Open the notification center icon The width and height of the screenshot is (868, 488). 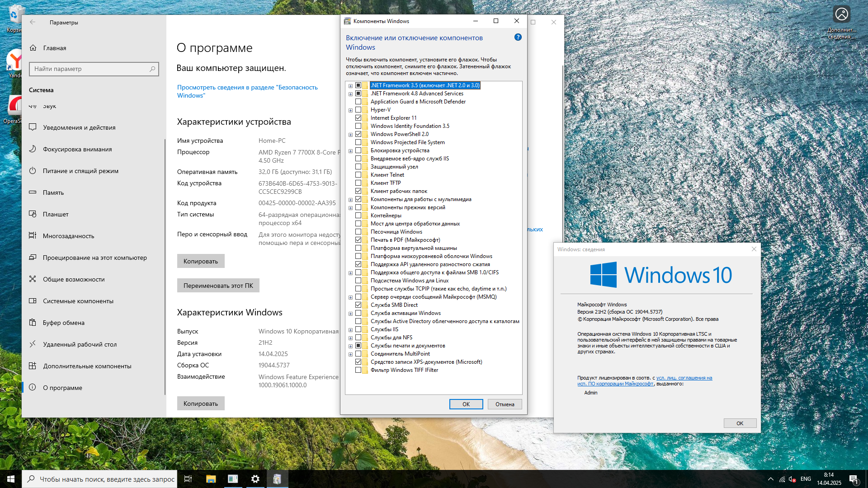point(854,479)
